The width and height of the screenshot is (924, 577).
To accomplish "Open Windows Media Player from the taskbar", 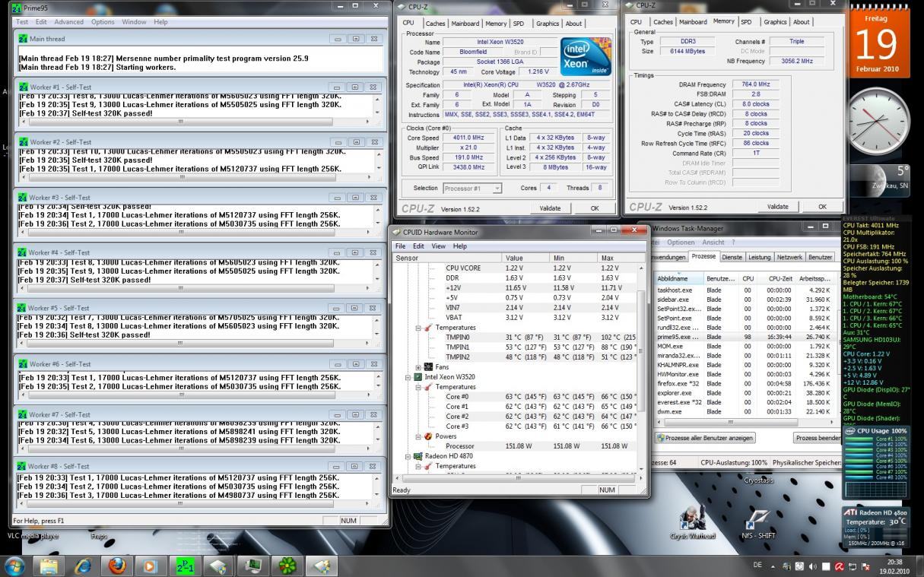I will pyautogui.click(x=151, y=566).
